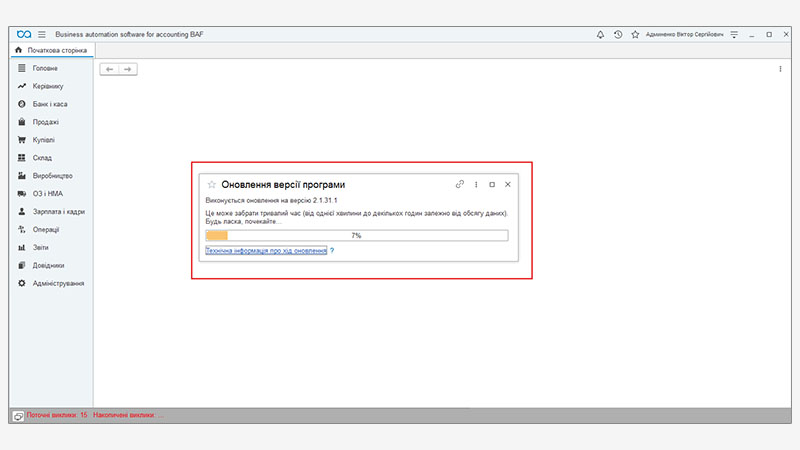800x450 pixels.
Task: Go to Адміністрування section
Action: tap(58, 284)
